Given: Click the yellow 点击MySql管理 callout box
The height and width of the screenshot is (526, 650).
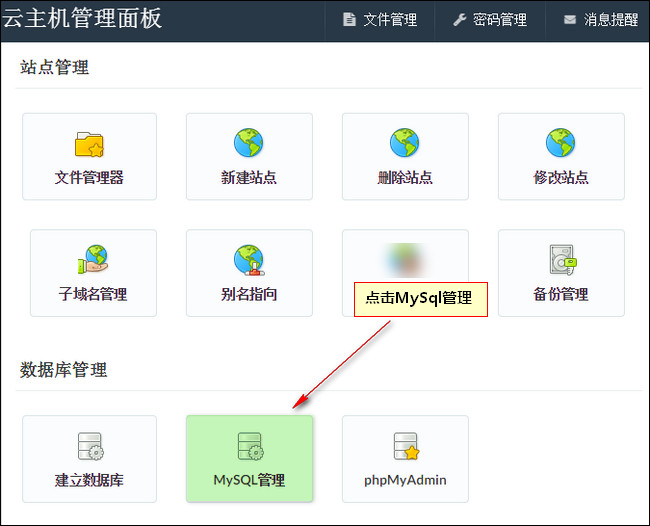Looking at the screenshot, I should click(x=420, y=298).
